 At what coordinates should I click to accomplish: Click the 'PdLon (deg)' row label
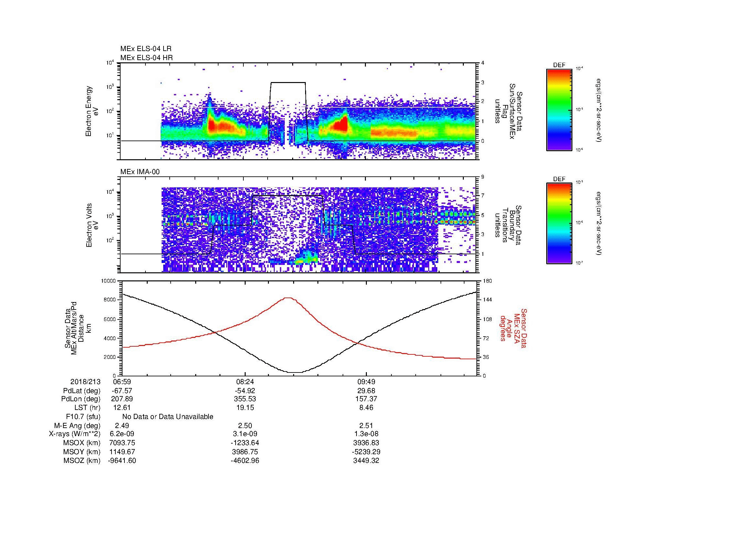[x=81, y=399]
